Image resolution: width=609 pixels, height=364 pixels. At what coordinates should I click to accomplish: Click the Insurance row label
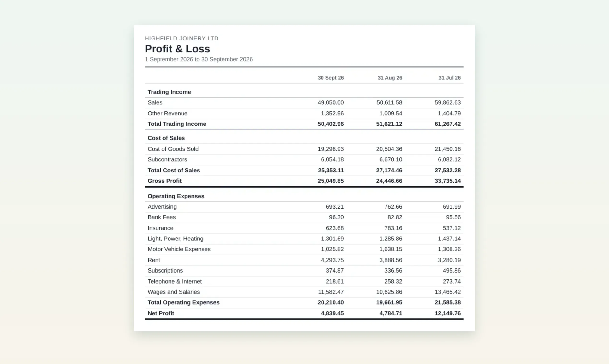click(160, 228)
